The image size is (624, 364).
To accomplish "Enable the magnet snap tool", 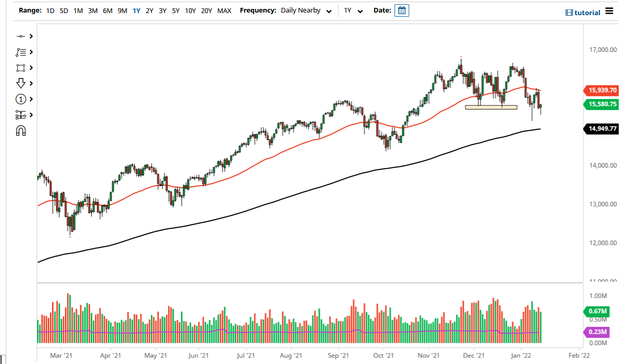I will [21, 130].
